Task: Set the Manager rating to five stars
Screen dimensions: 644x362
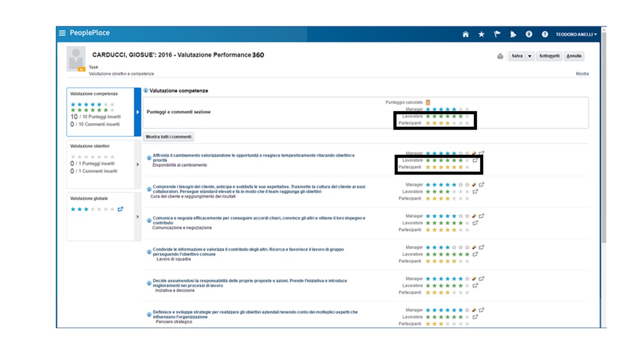Action: point(454,152)
